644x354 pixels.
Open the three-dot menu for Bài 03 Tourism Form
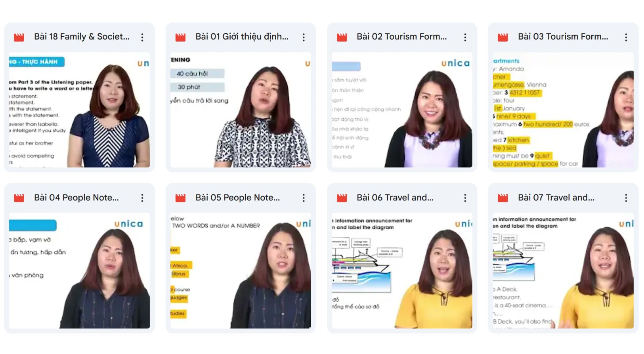pos(626,37)
